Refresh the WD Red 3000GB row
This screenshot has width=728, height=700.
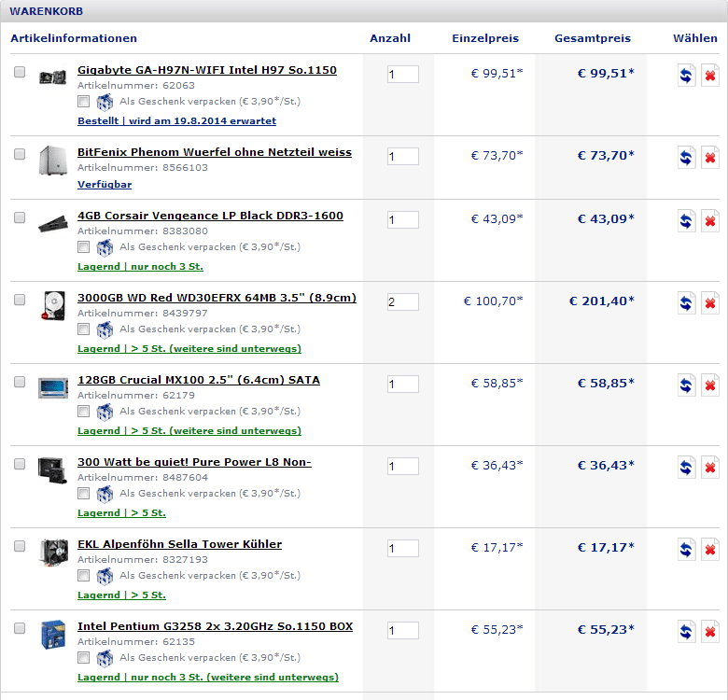pyautogui.click(x=686, y=303)
